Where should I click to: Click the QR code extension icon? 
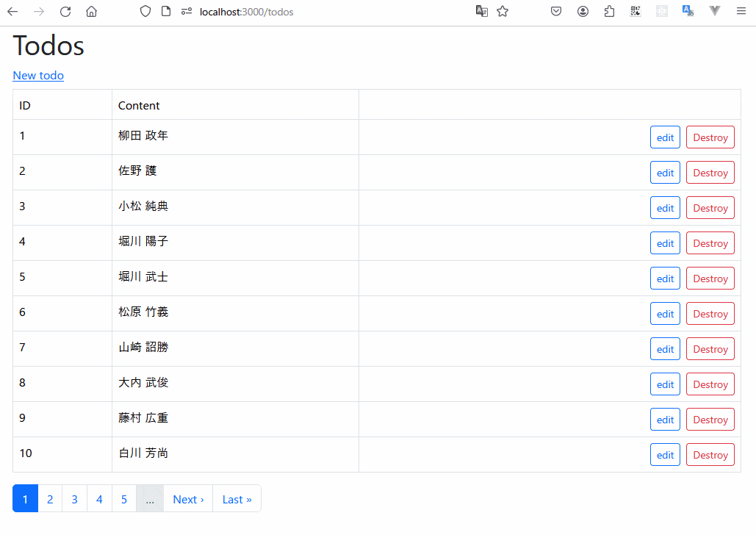click(636, 12)
